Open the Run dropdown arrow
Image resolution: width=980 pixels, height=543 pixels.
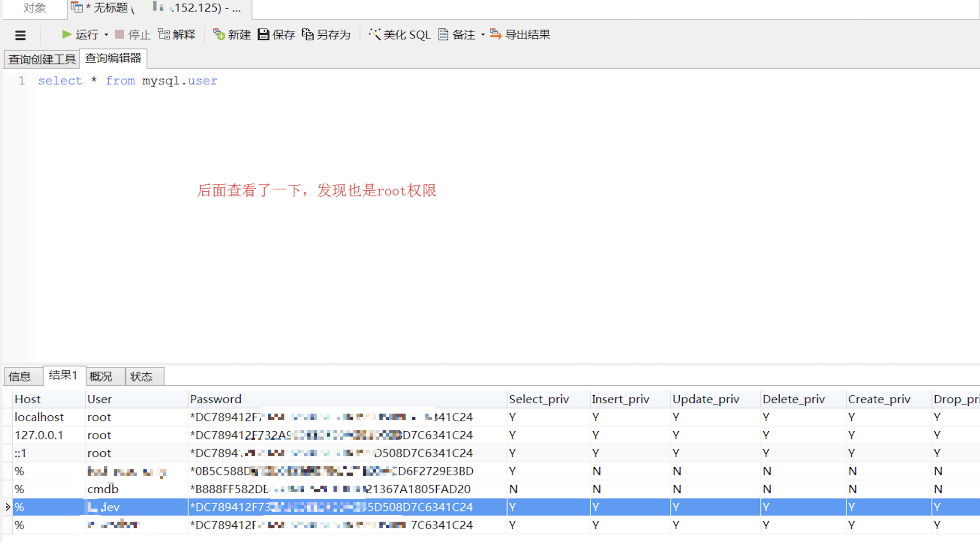106,35
